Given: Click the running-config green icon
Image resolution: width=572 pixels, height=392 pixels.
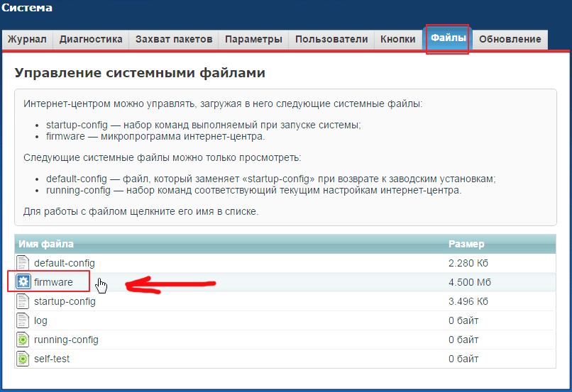Looking at the screenshot, I should (23, 340).
